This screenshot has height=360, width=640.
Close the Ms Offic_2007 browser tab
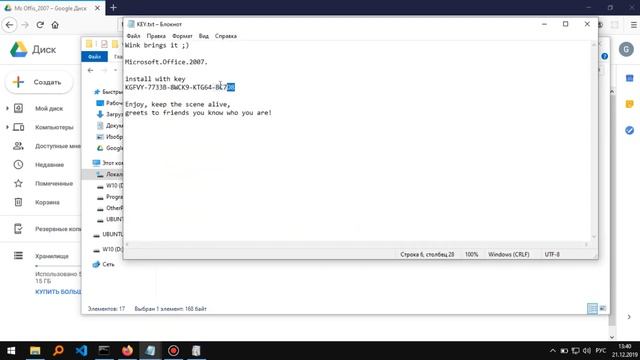click(x=98, y=8)
